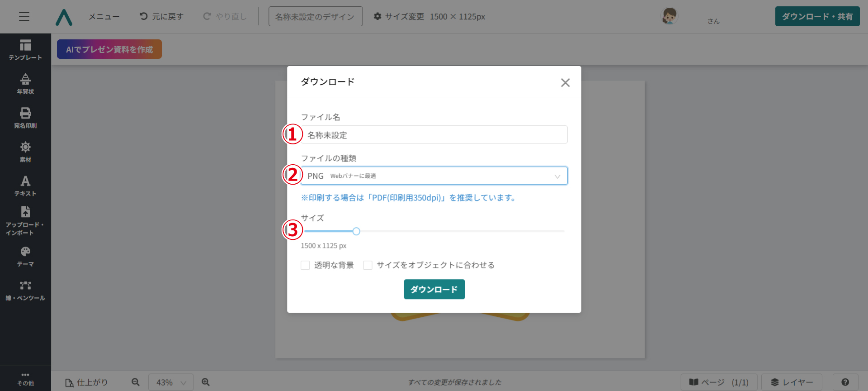Check サイズをオブジェクトに合わせる option
Screen dimensions: 868x391
[368, 265]
